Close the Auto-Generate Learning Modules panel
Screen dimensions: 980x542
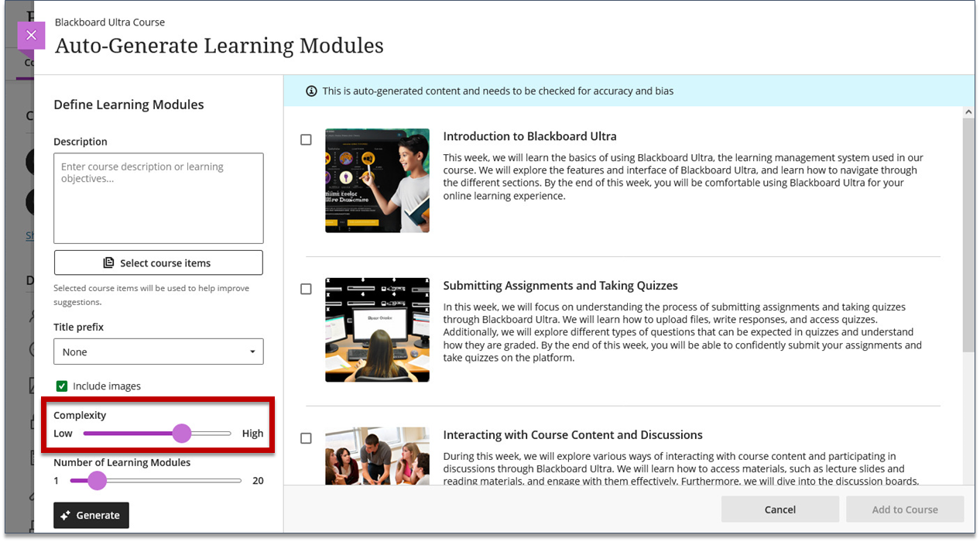click(31, 36)
